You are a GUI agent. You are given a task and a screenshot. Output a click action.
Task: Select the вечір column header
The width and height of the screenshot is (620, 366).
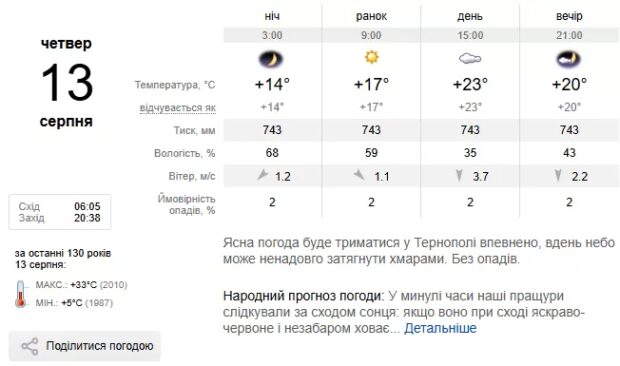coord(569,16)
